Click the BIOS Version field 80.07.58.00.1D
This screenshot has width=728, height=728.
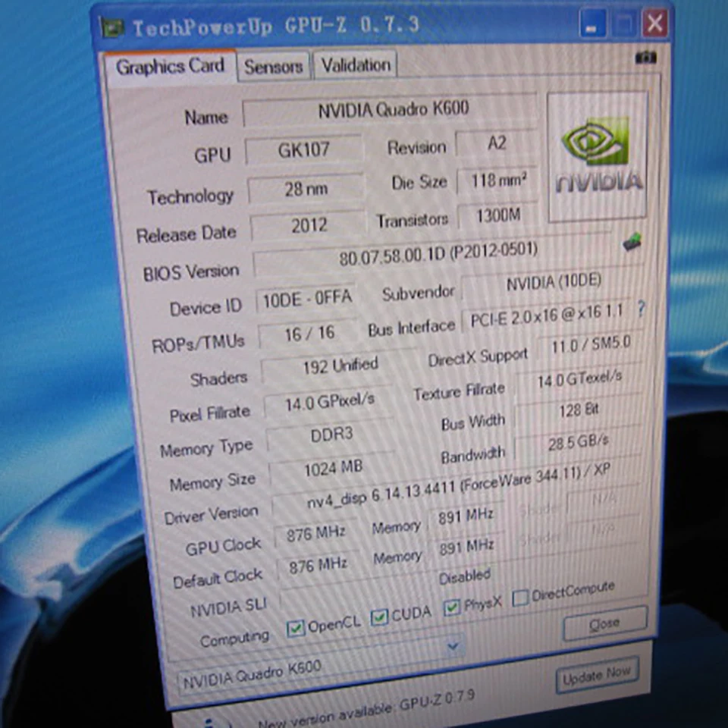click(x=432, y=255)
